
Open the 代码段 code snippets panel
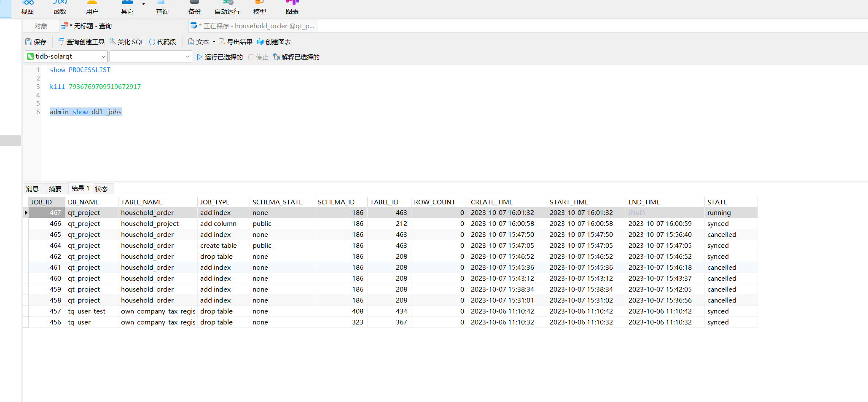coord(163,42)
